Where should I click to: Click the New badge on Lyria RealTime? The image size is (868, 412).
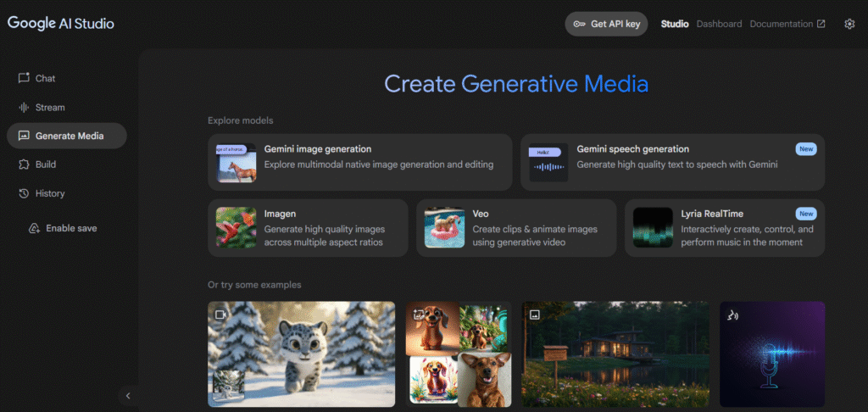click(806, 213)
